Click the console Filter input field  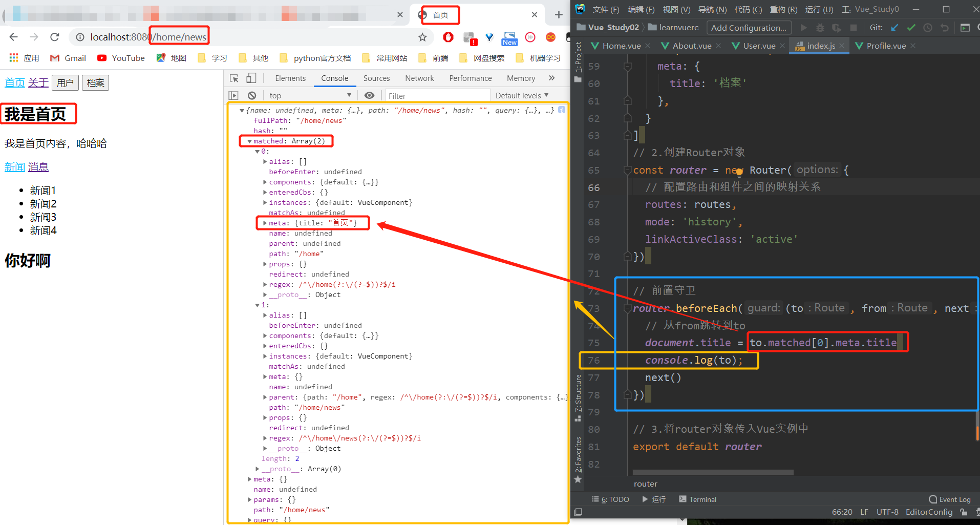437,96
